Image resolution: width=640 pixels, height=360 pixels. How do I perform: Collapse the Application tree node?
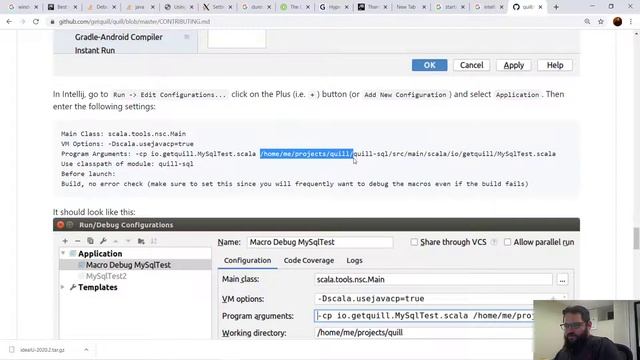tap(63, 253)
